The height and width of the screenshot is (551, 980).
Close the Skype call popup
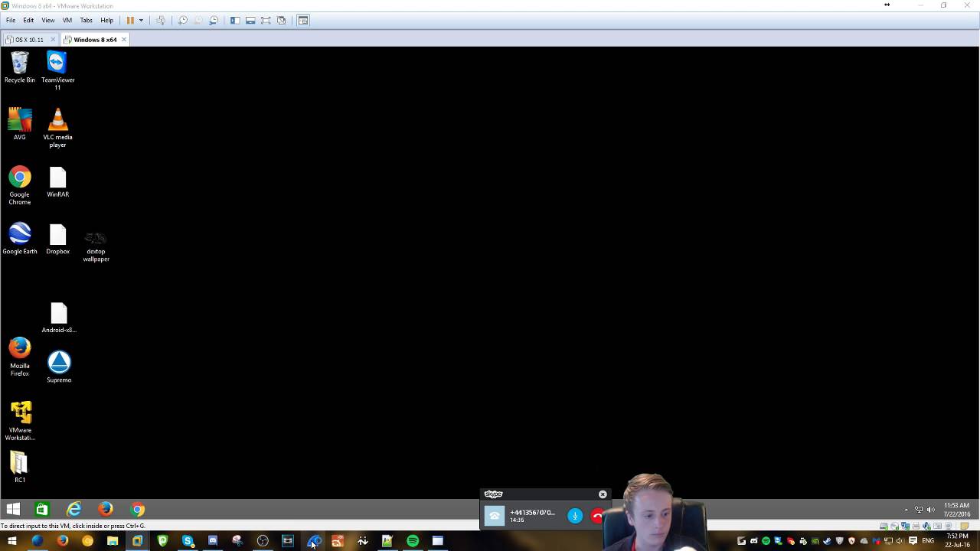click(x=603, y=494)
